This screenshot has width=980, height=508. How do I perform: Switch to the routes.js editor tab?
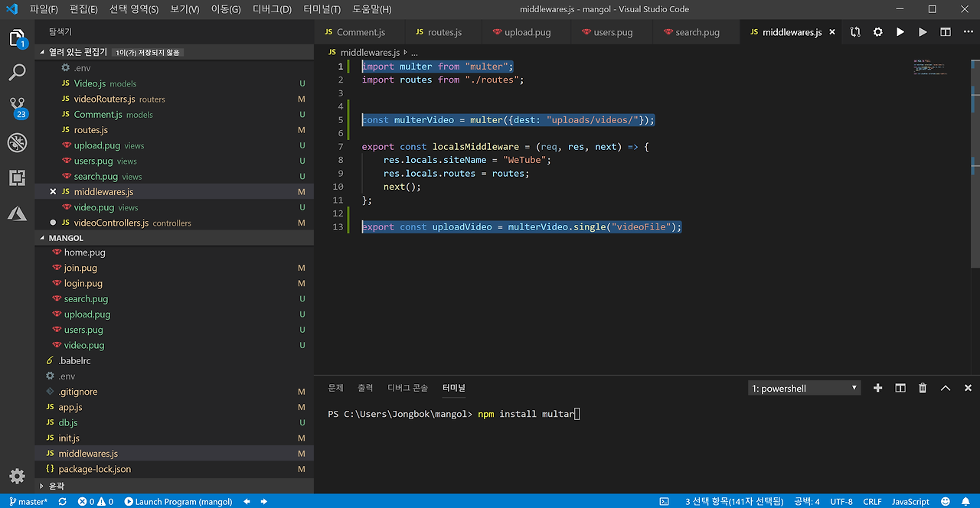click(x=444, y=32)
